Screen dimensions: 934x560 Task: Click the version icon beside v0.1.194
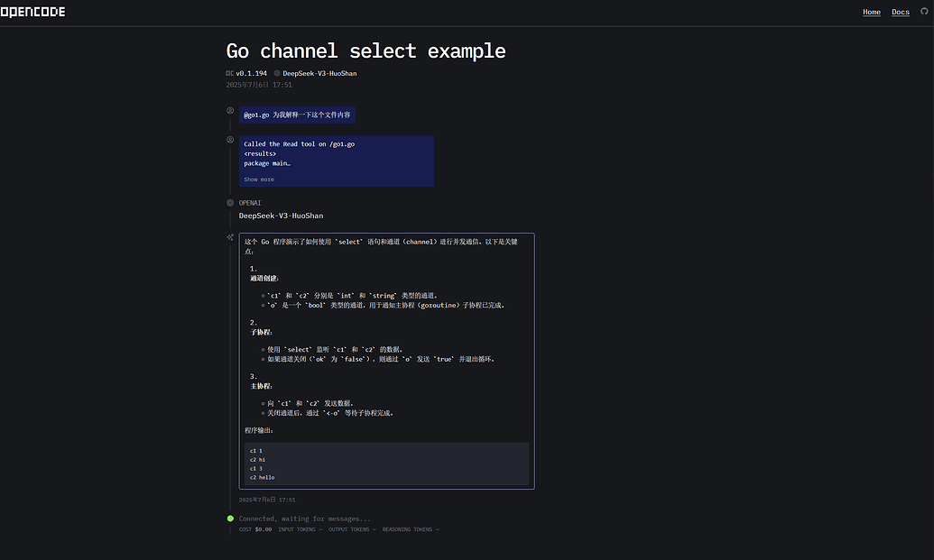pos(229,73)
